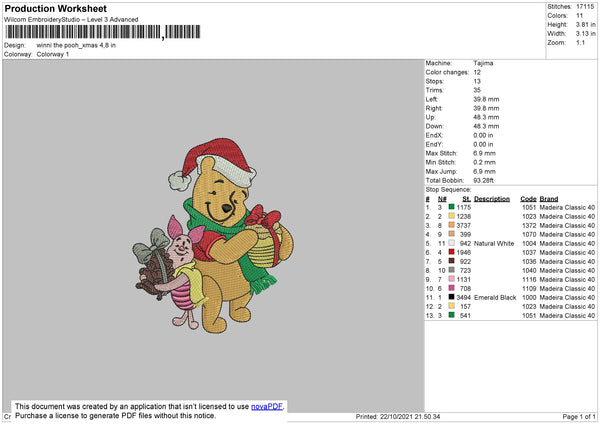Open the novaPDF hyperlink in the notice

[x=267, y=406]
